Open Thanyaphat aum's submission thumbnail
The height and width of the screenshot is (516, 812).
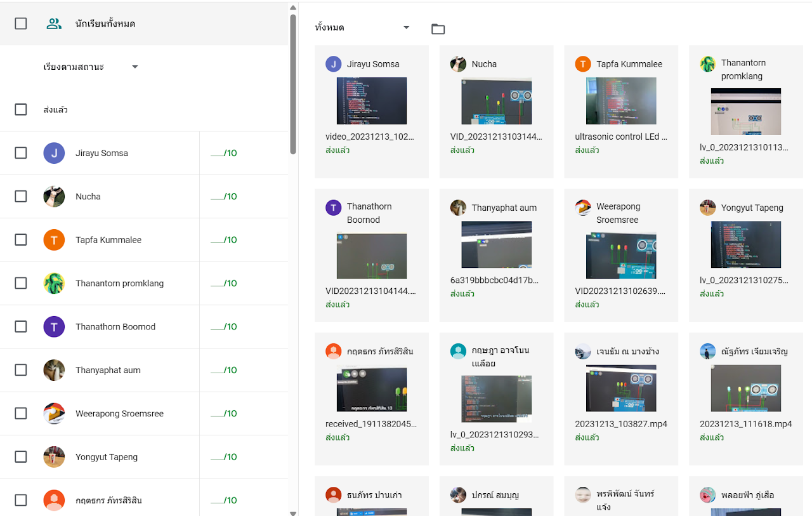tap(496, 244)
